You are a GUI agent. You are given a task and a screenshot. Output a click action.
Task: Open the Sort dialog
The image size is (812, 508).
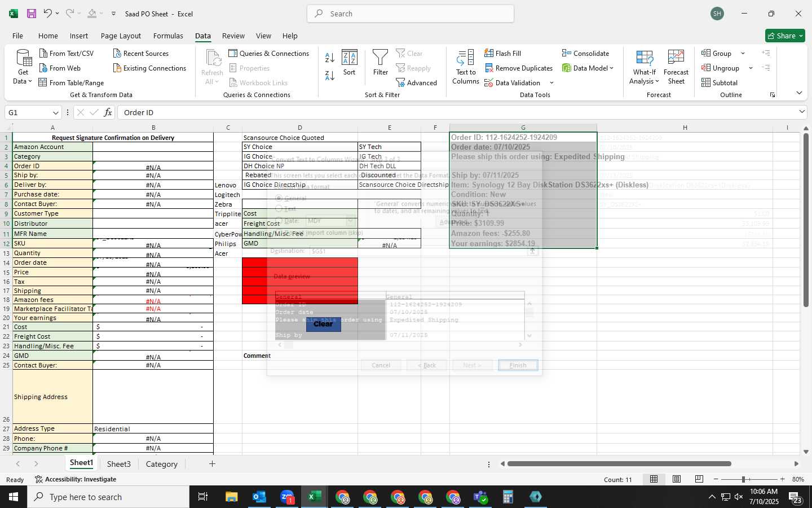(350, 63)
